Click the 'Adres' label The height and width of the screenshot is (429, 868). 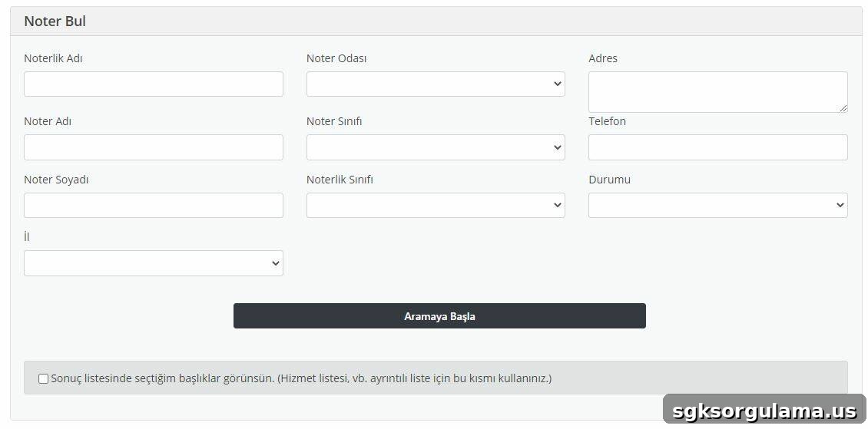(603, 58)
